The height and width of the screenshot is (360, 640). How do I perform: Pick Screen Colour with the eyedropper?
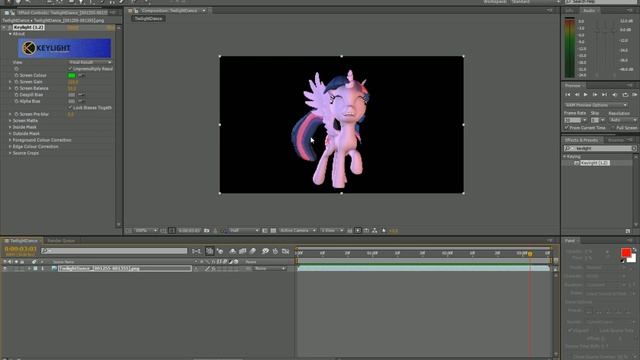[x=81, y=76]
